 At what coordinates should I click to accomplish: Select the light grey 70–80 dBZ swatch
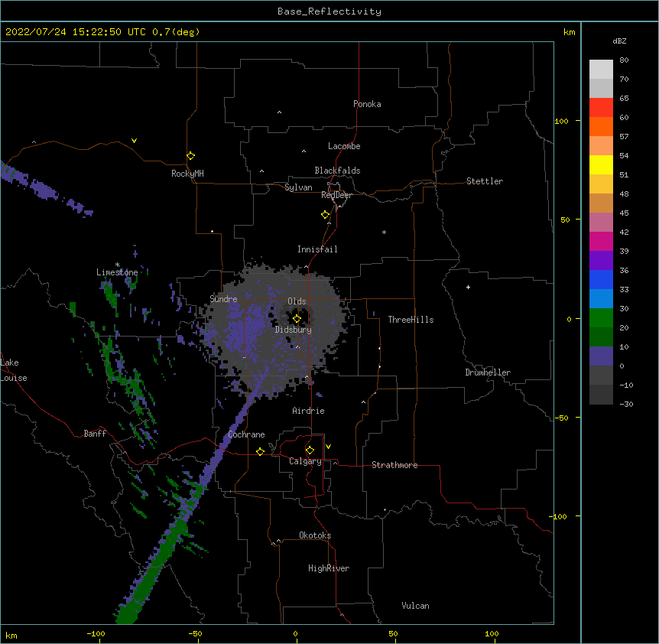(x=601, y=70)
